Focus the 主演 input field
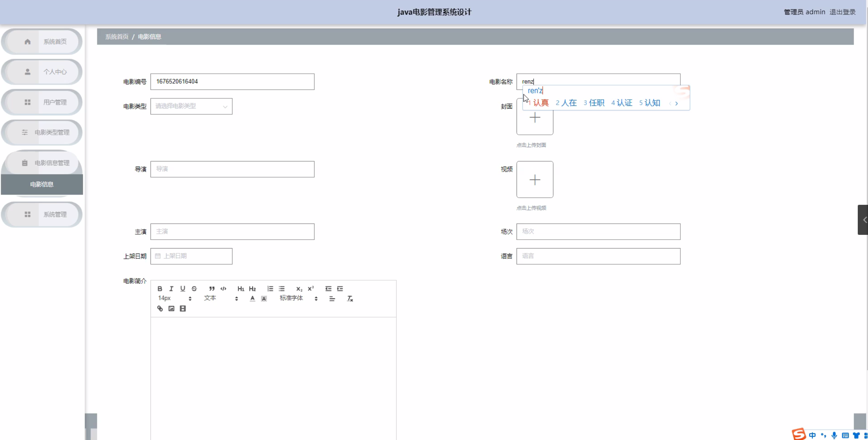The image size is (868, 440). (232, 231)
